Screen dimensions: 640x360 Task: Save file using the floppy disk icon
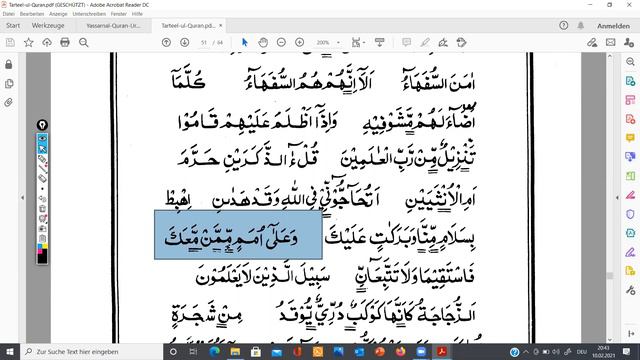[x=10, y=42]
